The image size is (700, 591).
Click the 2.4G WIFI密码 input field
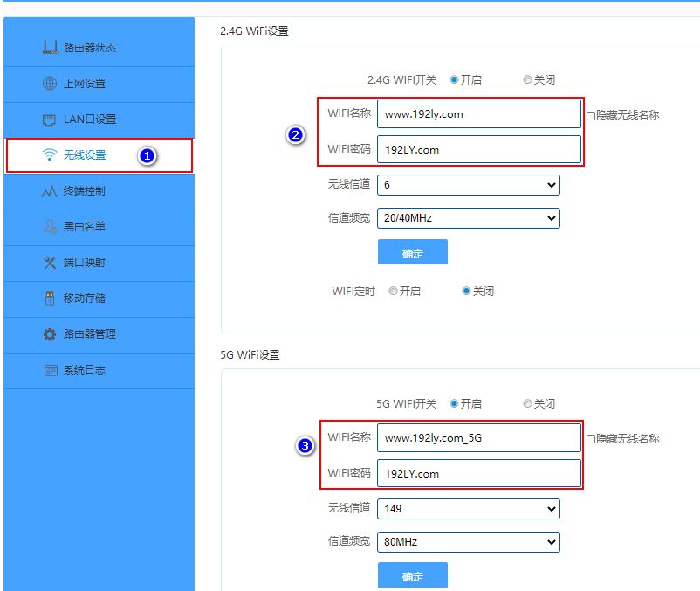[x=479, y=149]
